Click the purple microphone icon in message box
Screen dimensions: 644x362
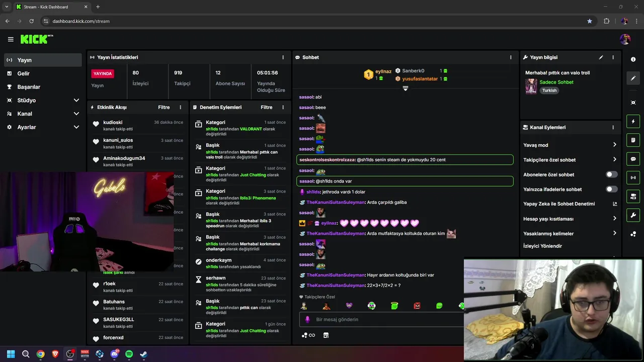[307, 319]
